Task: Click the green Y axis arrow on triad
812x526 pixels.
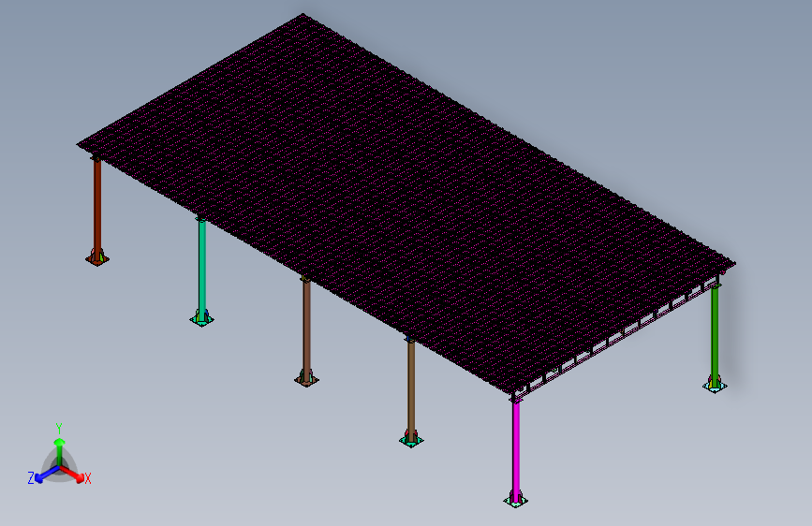Action: (60, 450)
